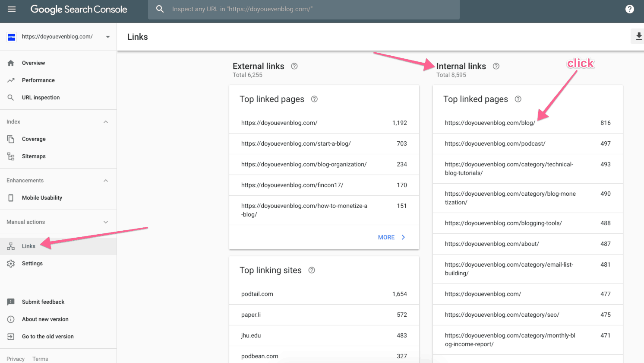The width and height of the screenshot is (644, 363).
Task: Show help for internal Top linked pages
Action: (x=518, y=99)
